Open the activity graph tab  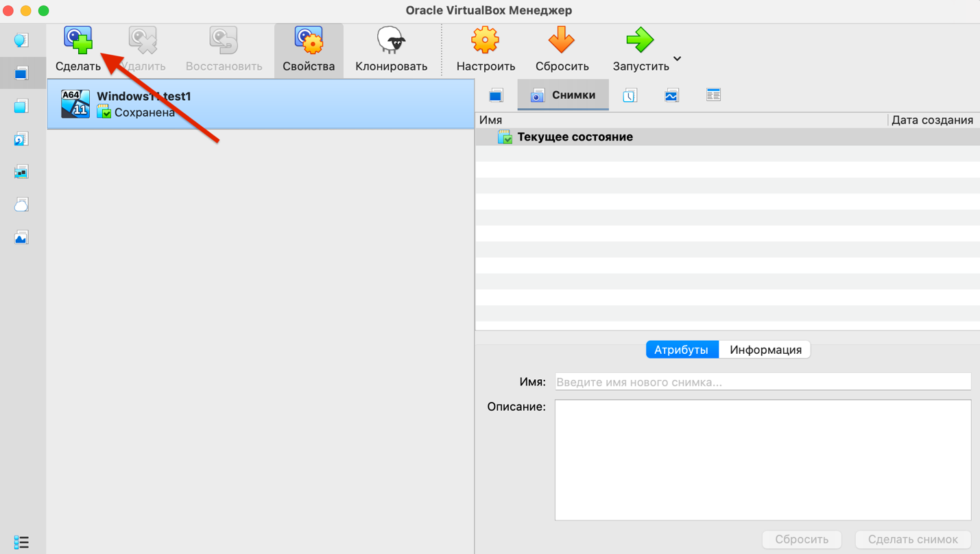[x=671, y=95]
